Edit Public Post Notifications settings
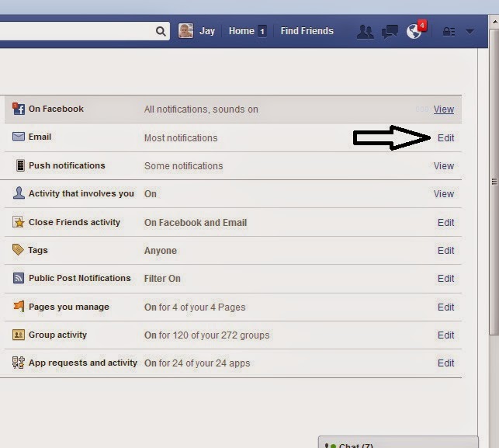This screenshot has height=448, width=499. pyautogui.click(x=446, y=279)
